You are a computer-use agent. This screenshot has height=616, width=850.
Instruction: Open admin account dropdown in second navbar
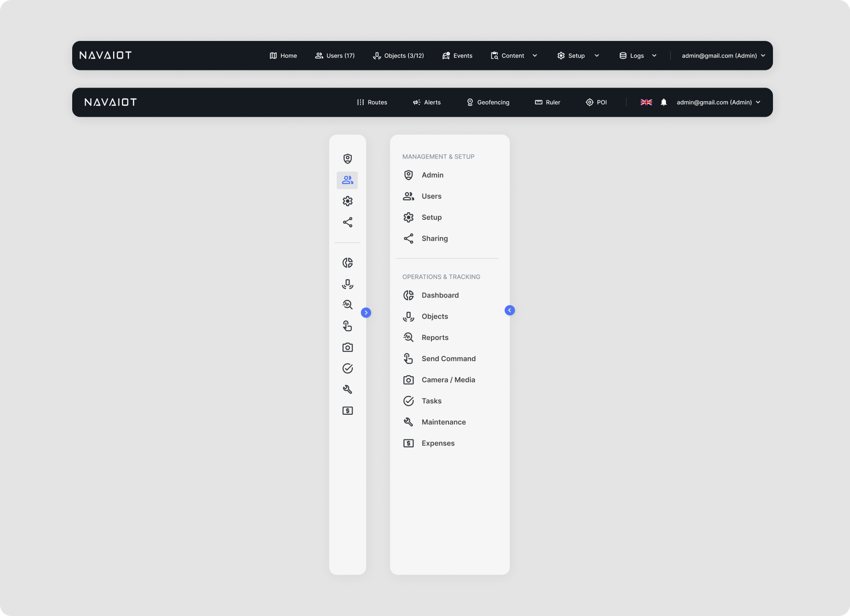pos(718,102)
